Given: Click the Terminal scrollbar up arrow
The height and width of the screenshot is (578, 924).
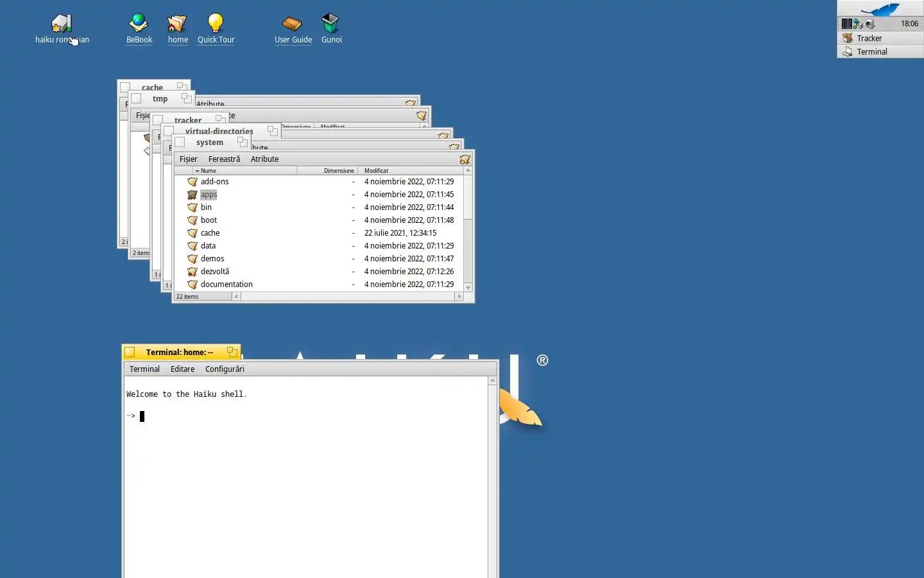Looking at the screenshot, I should point(492,381).
